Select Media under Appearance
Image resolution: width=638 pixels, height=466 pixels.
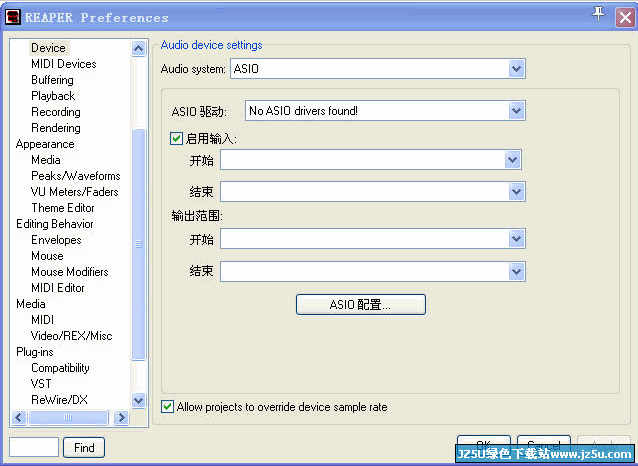pyautogui.click(x=46, y=160)
